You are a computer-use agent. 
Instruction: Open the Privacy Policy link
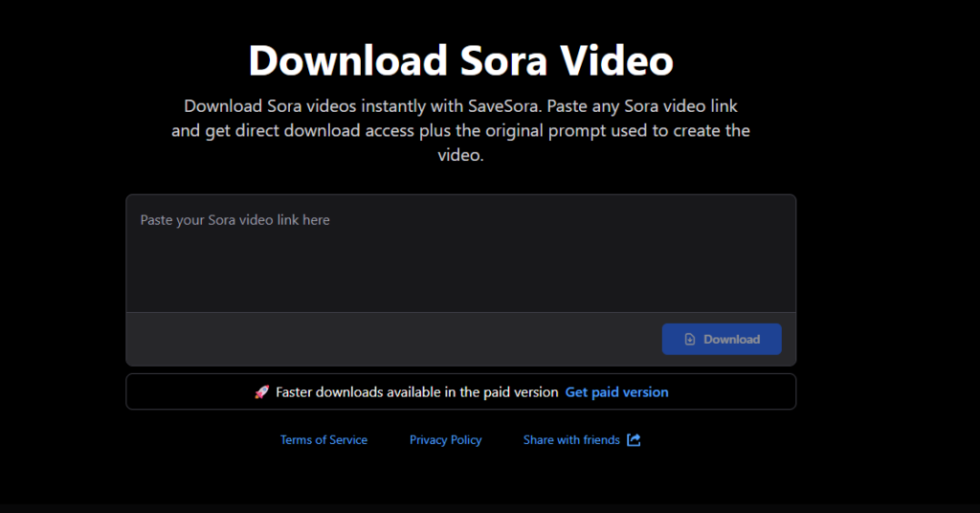(446, 440)
